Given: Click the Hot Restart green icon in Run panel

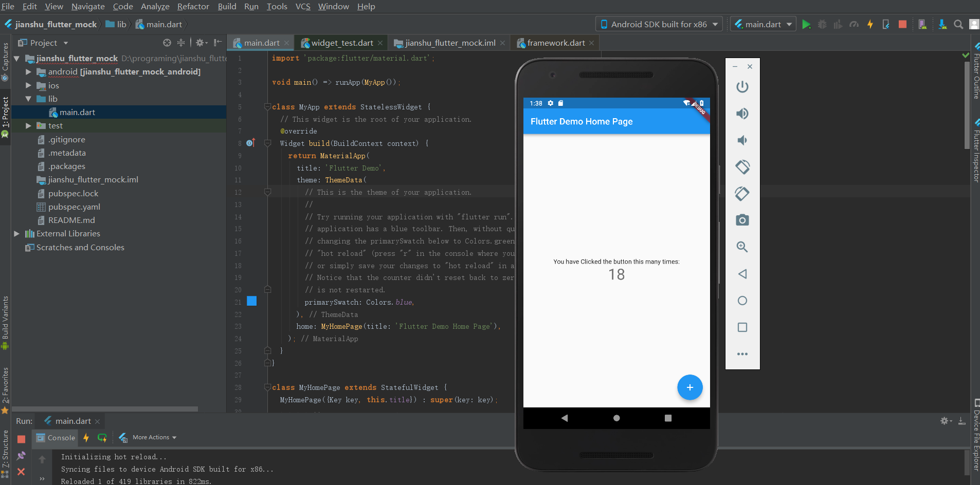Looking at the screenshot, I should [x=102, y=438].
